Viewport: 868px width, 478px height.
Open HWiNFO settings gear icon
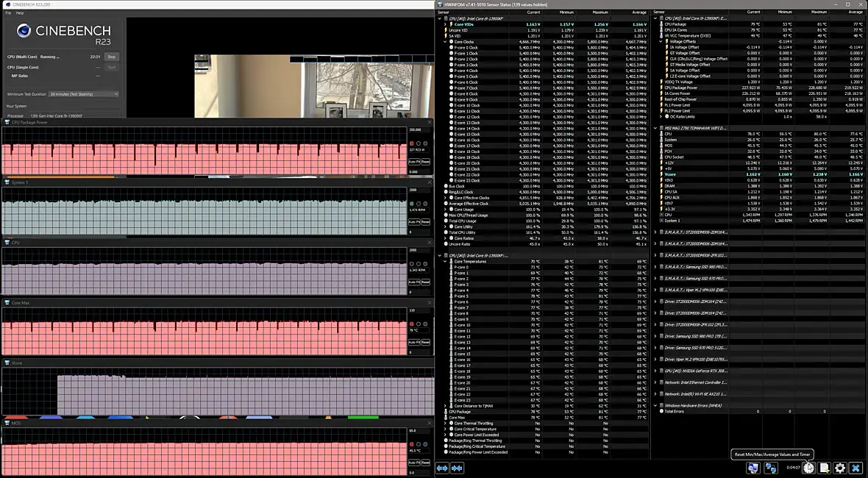[840, 468]
